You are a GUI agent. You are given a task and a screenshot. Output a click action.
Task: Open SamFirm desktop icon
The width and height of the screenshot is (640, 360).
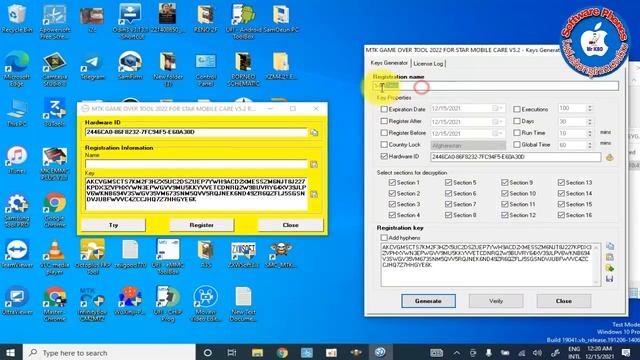click(130, 67)
